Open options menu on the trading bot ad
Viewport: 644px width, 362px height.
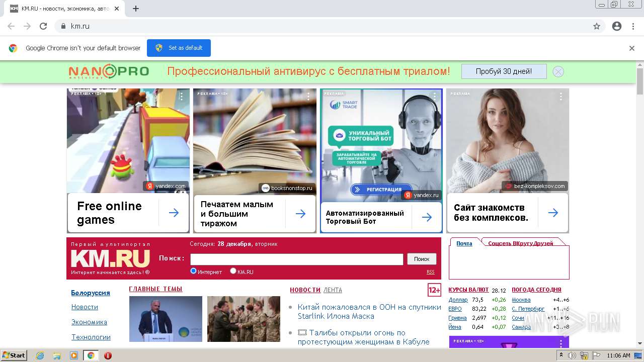tap(435, 96)
